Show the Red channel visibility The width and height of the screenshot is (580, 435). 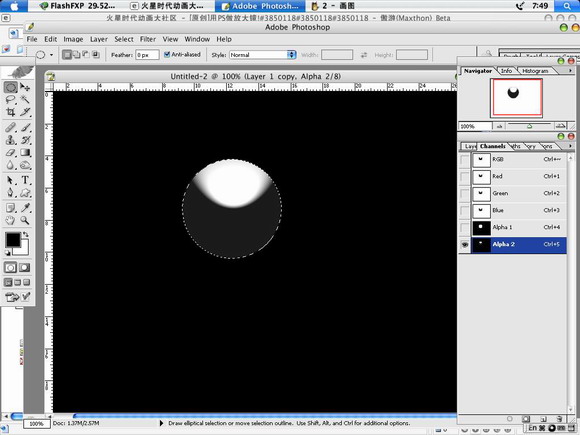(x=465, y=177)
